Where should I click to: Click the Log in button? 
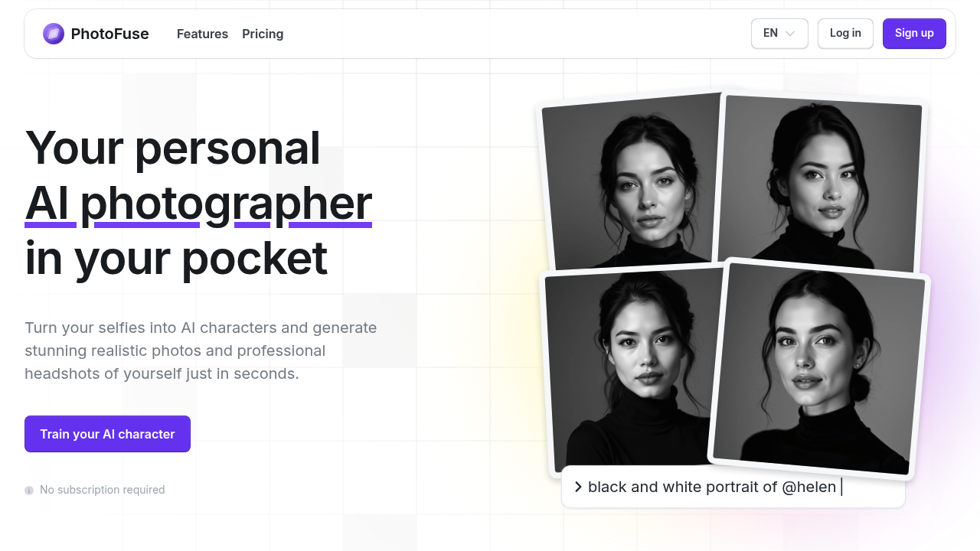[845, 33]
